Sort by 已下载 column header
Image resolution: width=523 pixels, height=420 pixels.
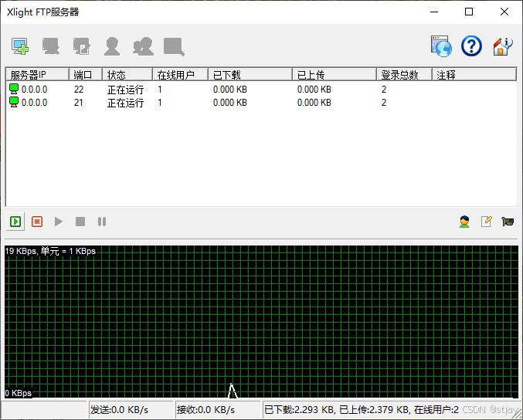point(250,75)
